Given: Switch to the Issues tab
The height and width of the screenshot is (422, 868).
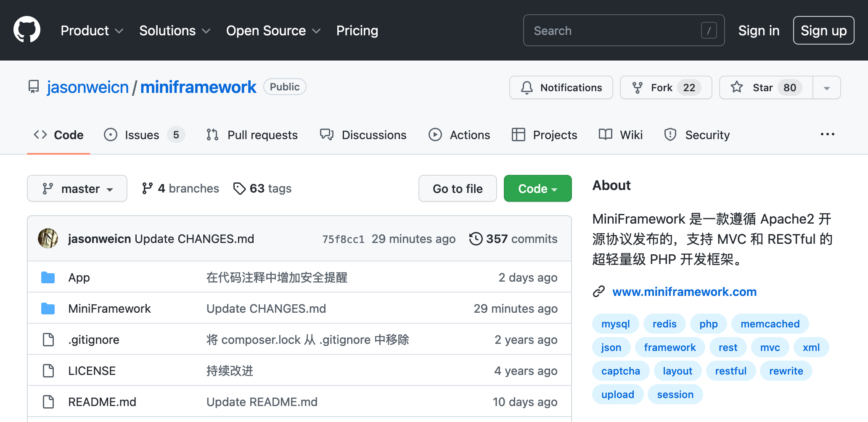Looking at the screenshot, I should (144, 135).
